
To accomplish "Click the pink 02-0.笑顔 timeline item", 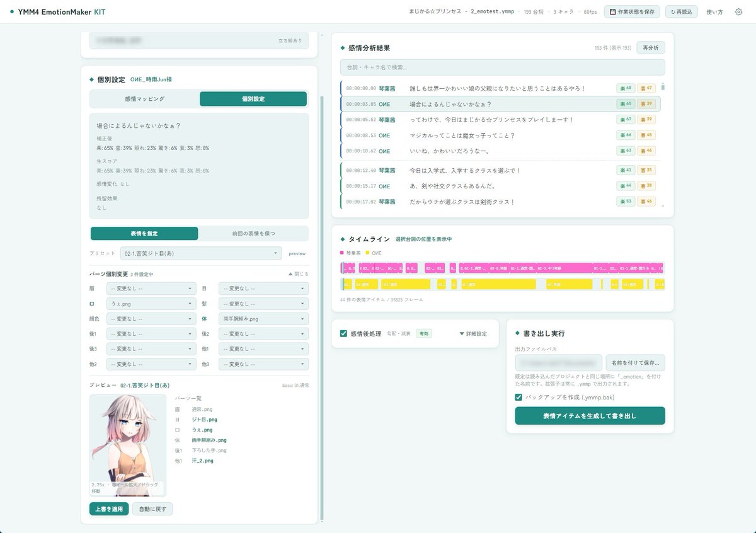I will [x=499, y=268].
